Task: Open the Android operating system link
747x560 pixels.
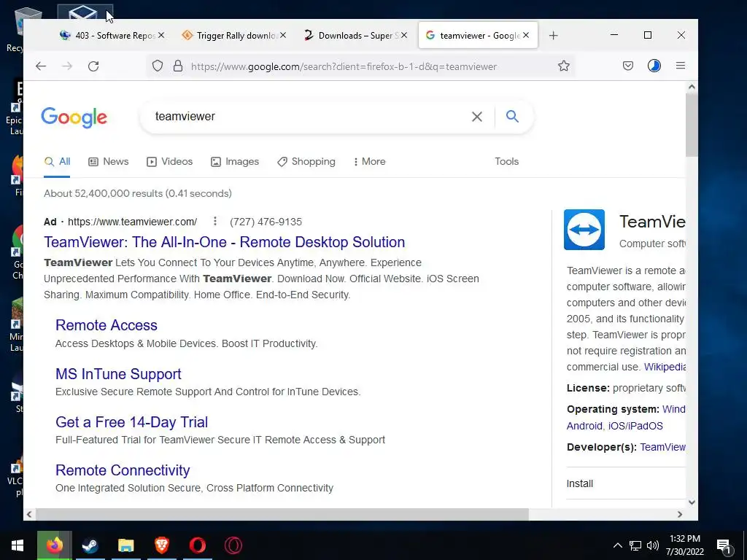Action: [x=584, y=426]
